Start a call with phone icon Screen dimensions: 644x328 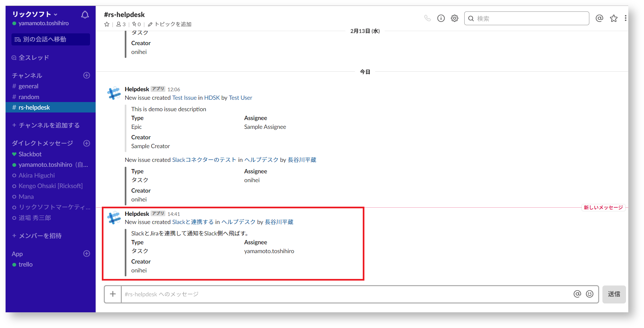tap(428, 18)
